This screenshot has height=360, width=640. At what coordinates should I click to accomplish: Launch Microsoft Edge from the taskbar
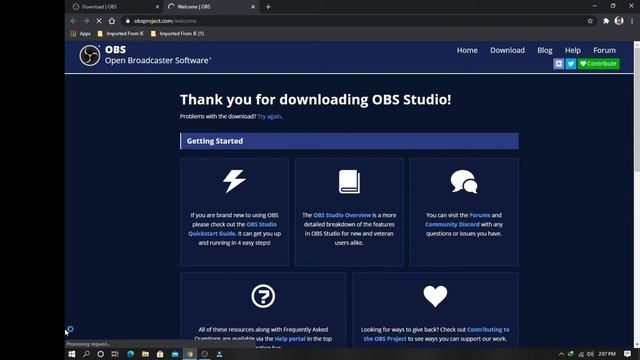point(131,354)
